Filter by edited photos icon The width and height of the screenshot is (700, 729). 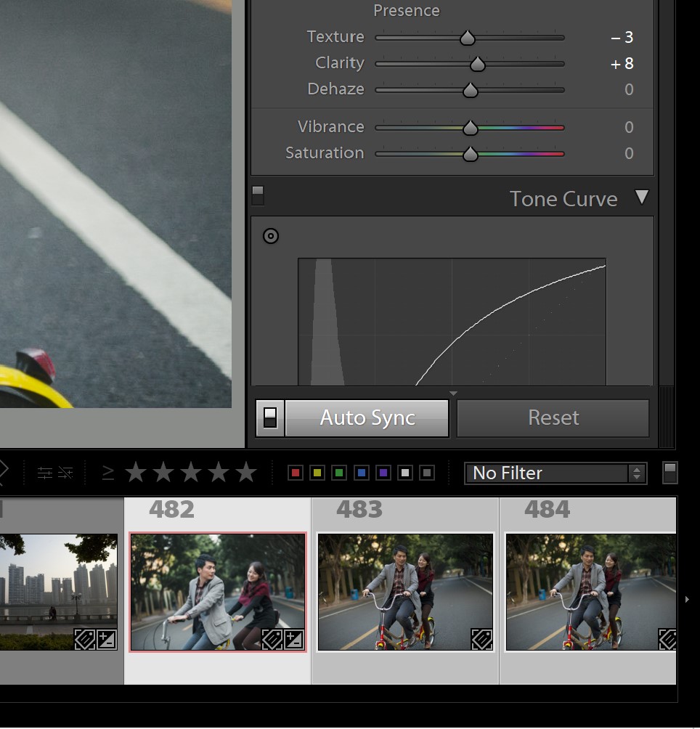(x=44, y=473)
